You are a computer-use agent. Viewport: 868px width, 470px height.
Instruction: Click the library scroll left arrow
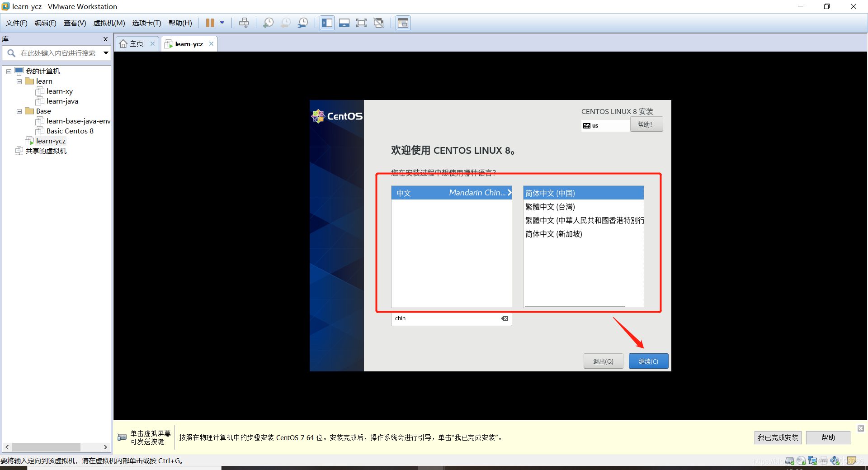[x=7, y=447]
